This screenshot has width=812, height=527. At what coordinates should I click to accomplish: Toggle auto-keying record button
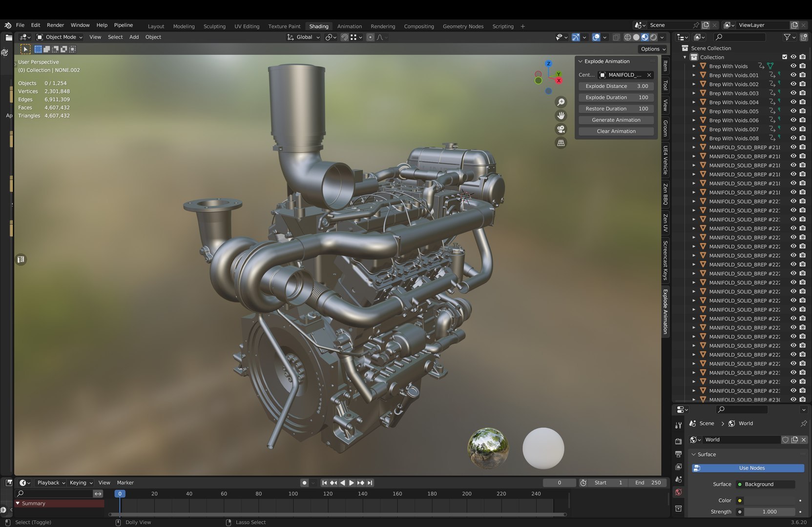tap(304, 483)
